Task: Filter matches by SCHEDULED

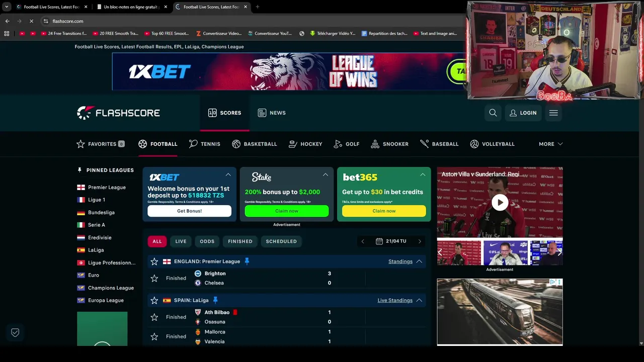Action: (x=281, y=241)
